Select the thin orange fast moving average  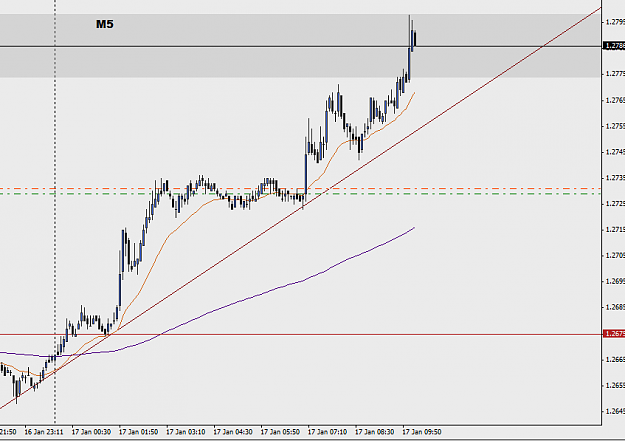[x=167, y=239]
